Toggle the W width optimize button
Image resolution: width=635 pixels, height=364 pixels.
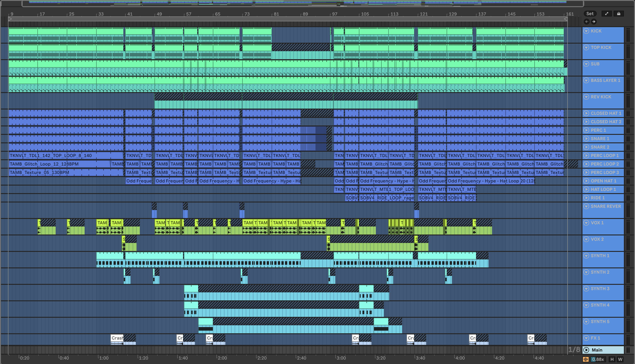pyautogui.click(x=620, y=359)
